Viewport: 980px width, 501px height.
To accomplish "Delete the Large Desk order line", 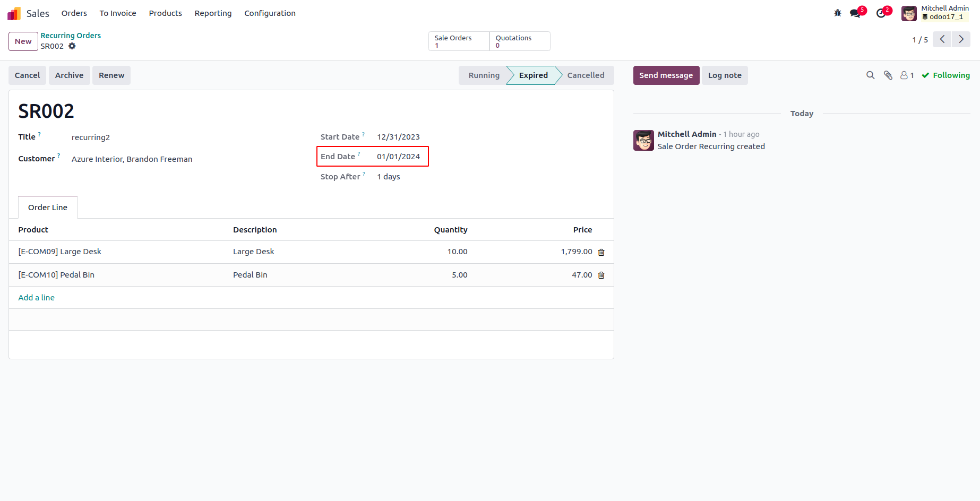I will pos(601,252).
